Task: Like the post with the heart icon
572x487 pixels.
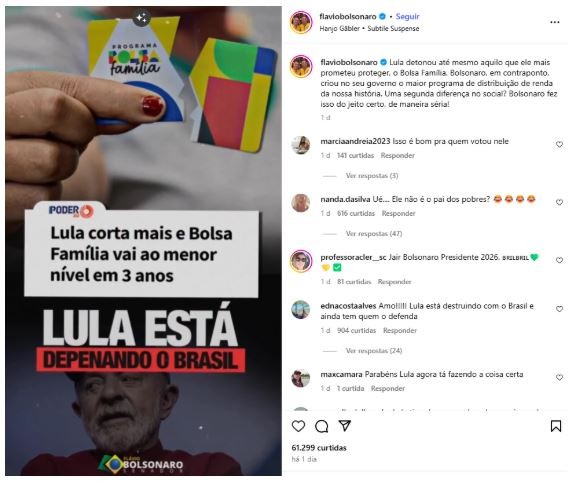Action: 298,426
